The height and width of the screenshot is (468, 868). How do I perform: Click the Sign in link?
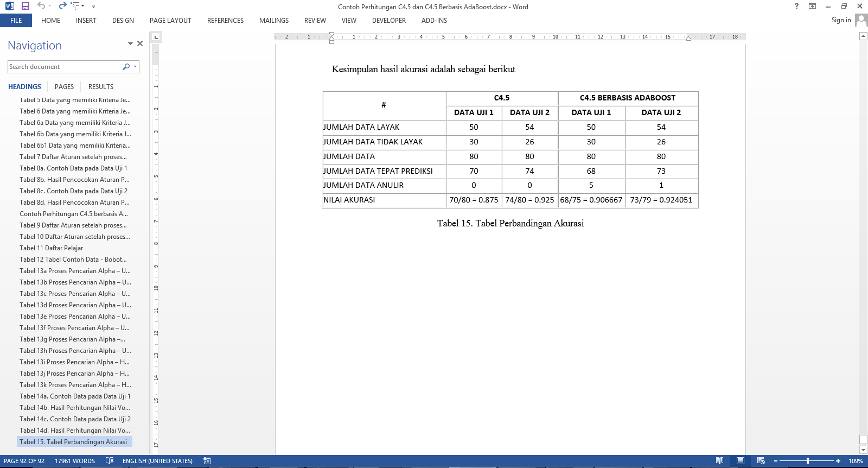[x=841, y=20]
